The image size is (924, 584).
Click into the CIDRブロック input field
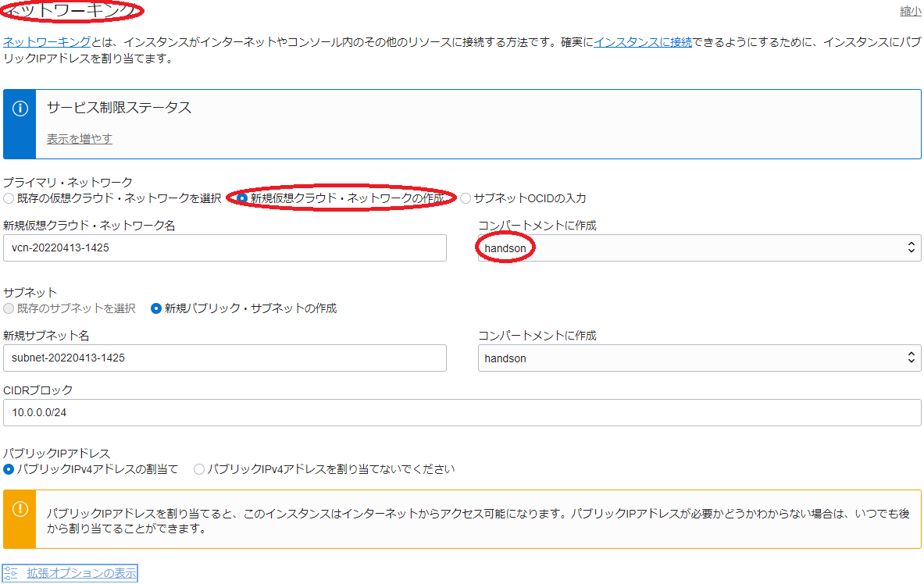tap(462, 414)
